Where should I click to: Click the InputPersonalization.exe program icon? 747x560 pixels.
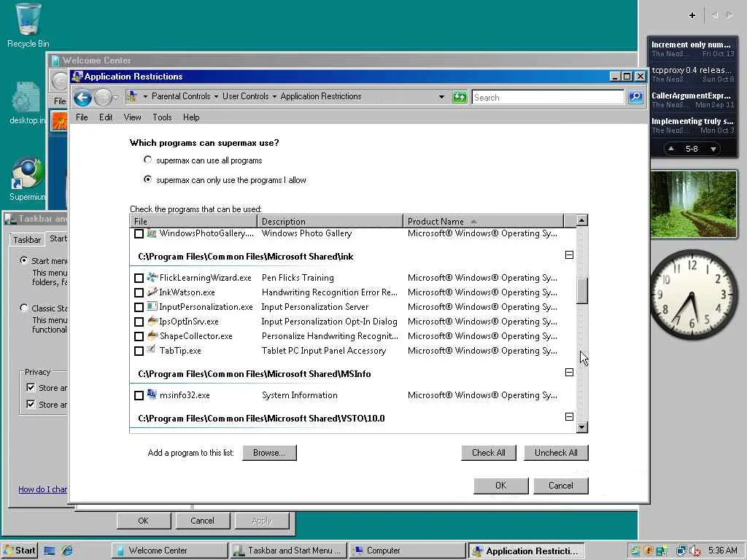[x=152, y=307]
